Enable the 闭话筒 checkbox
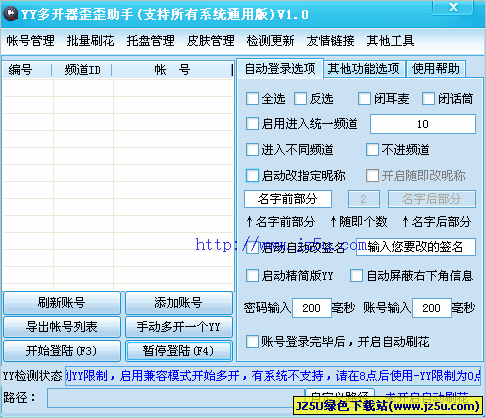Screen dimensions: 486x418 (x=428, y=99)
